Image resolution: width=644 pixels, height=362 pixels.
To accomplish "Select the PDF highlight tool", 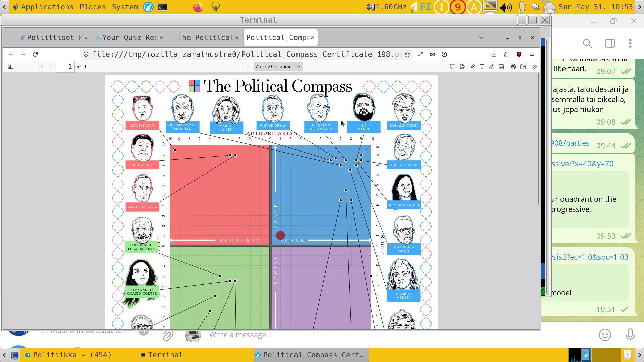I will pos(472,67).
